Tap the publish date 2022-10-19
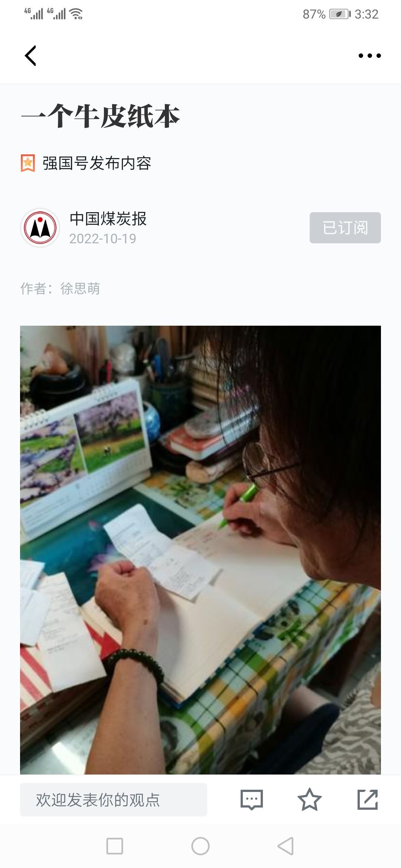 point(103,239)
